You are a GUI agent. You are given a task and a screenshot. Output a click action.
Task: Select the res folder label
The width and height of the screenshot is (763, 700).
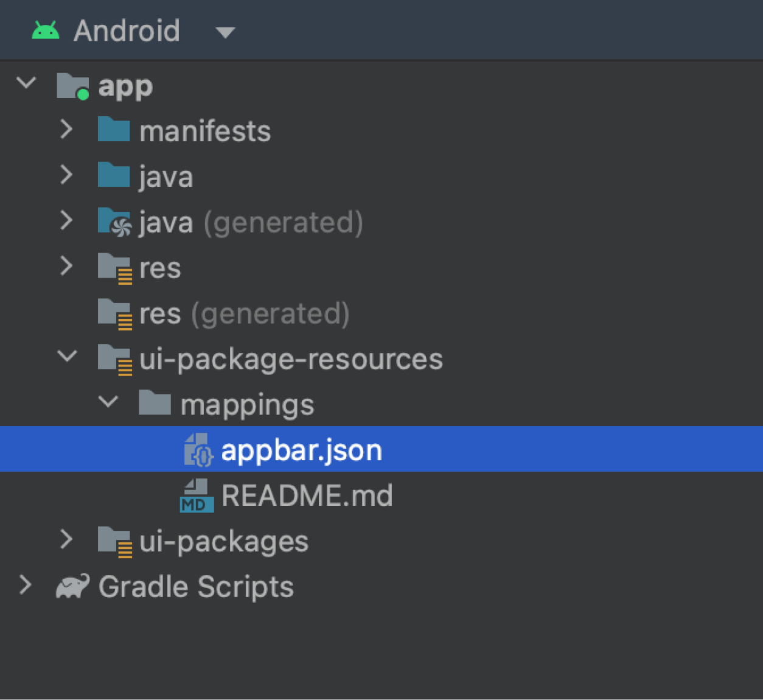tap(160, 268)
